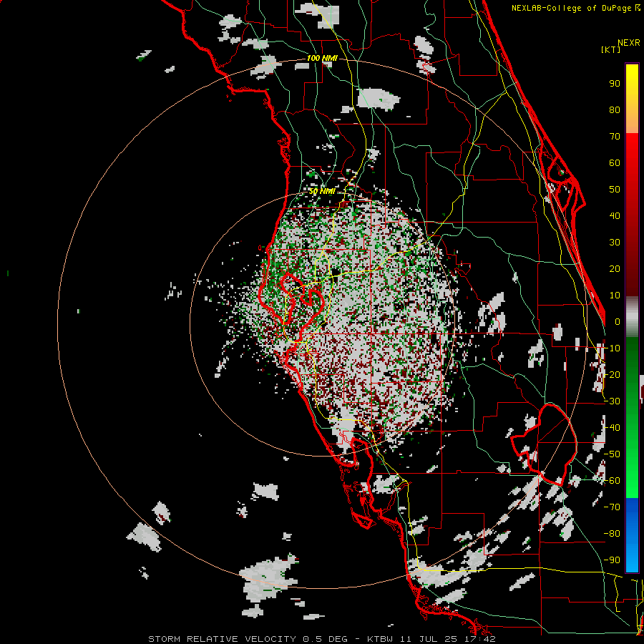Click the blue bottom segment of color bar
644x644 pixels.
(x=632, y=535)
